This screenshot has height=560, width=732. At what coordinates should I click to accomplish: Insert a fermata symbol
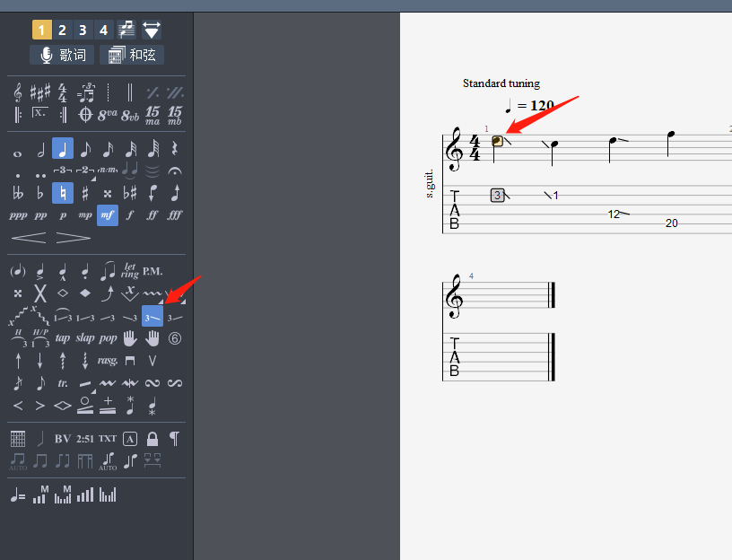click(175, 171)
